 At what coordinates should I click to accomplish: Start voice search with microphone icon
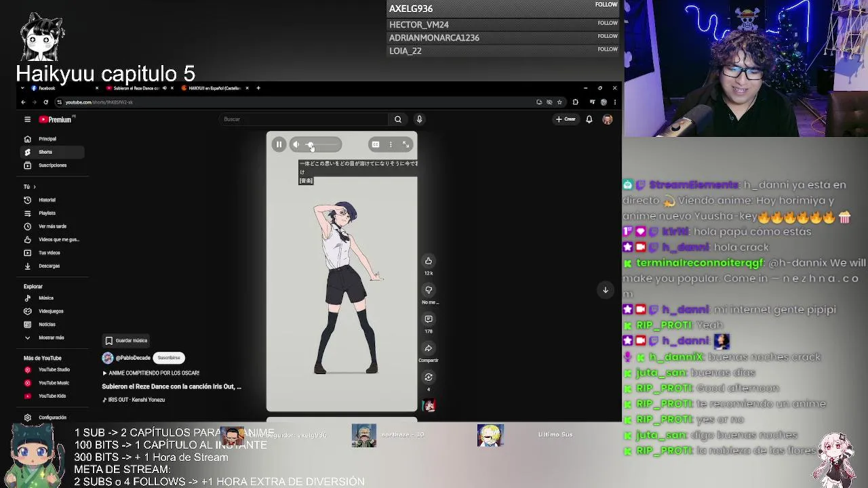[419, 119]
